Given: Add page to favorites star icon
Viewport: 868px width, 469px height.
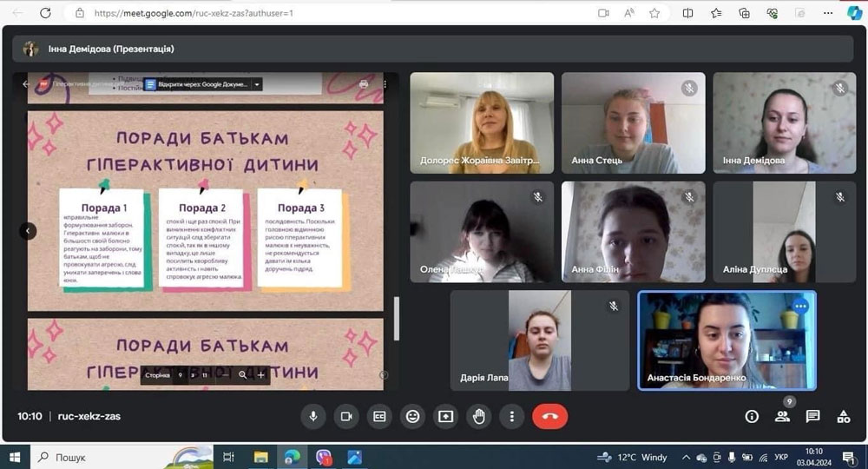Looking at the screenshot, I should pos(654,13).
